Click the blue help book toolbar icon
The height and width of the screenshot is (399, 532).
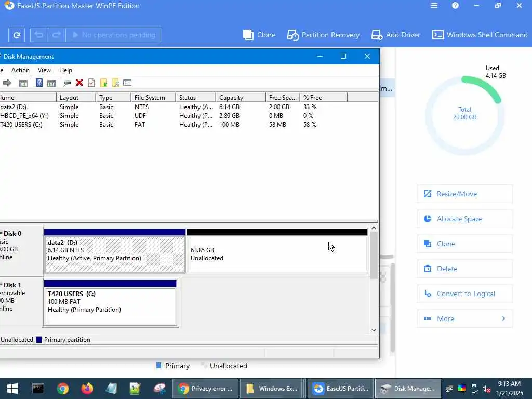[x=39, y=83]
